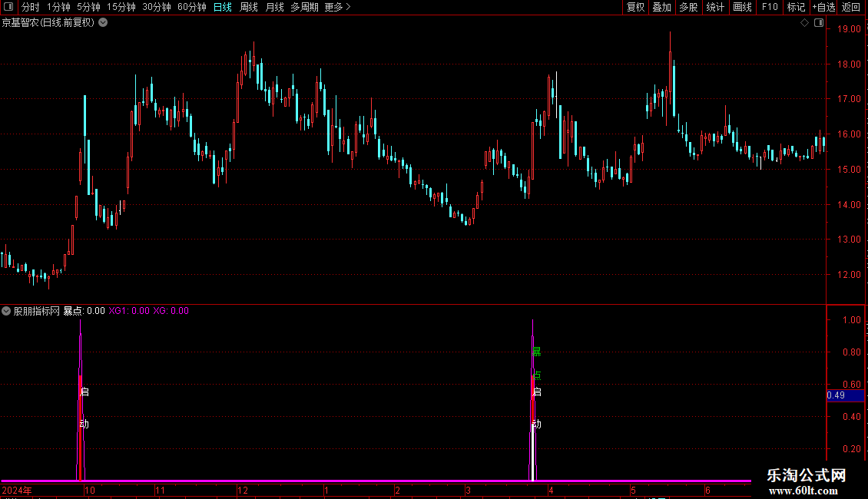
Task: Click the 12.00 price axis label
Action: (849, 274)
